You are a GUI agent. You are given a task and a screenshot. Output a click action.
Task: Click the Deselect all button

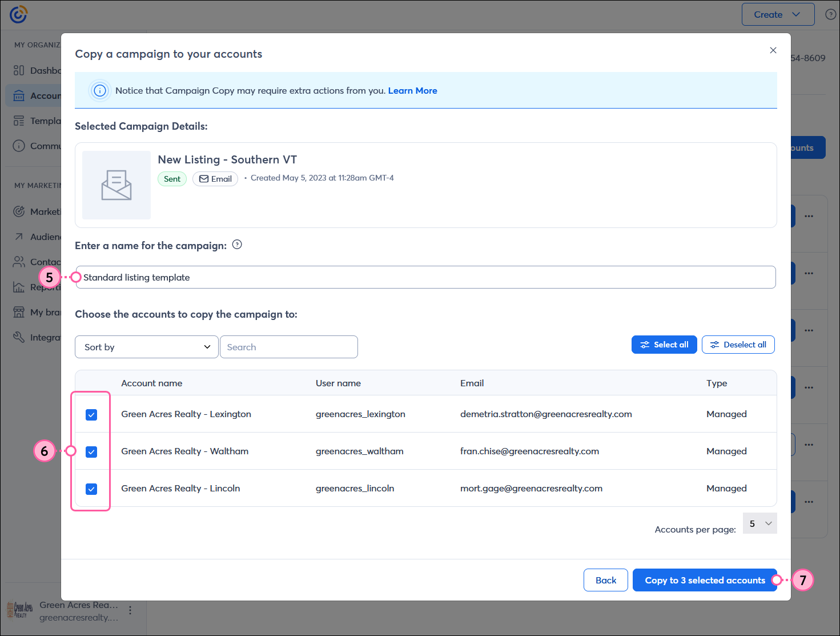[738, 345]
